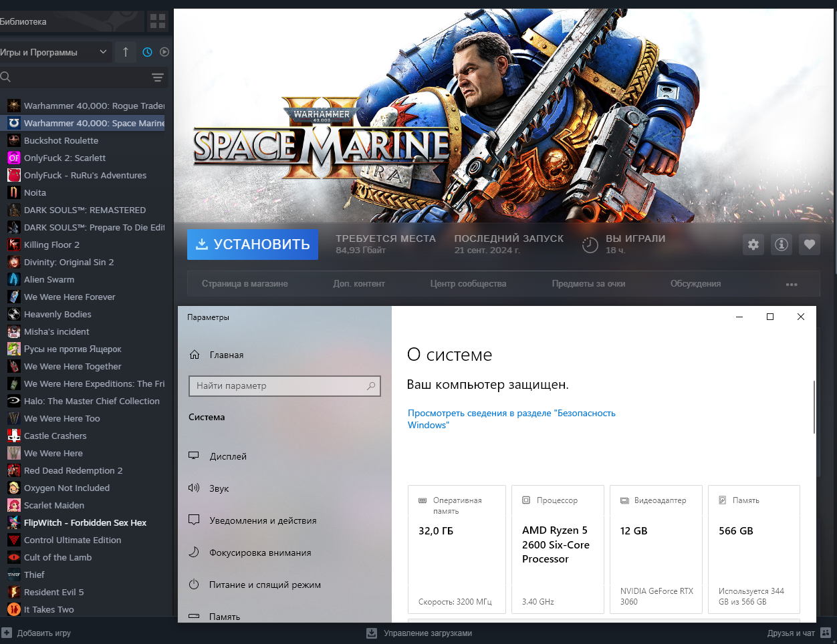Click It Takes Two icon
837x644 pixels.
(x=14, y=609)
